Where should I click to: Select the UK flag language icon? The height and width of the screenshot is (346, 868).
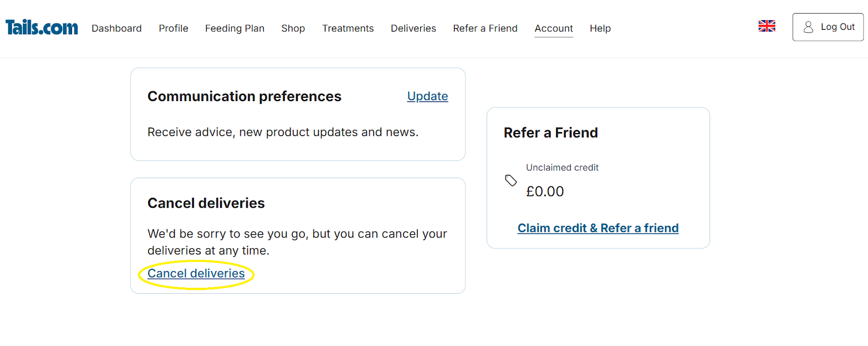point(767,26)
